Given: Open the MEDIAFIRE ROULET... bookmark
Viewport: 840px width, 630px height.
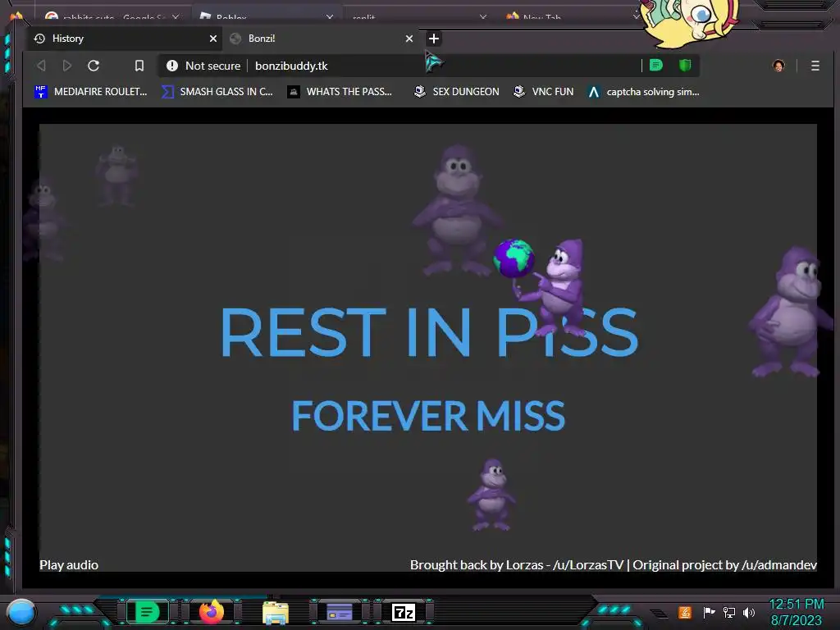Looking at the screenshot, I should point(90,92).
